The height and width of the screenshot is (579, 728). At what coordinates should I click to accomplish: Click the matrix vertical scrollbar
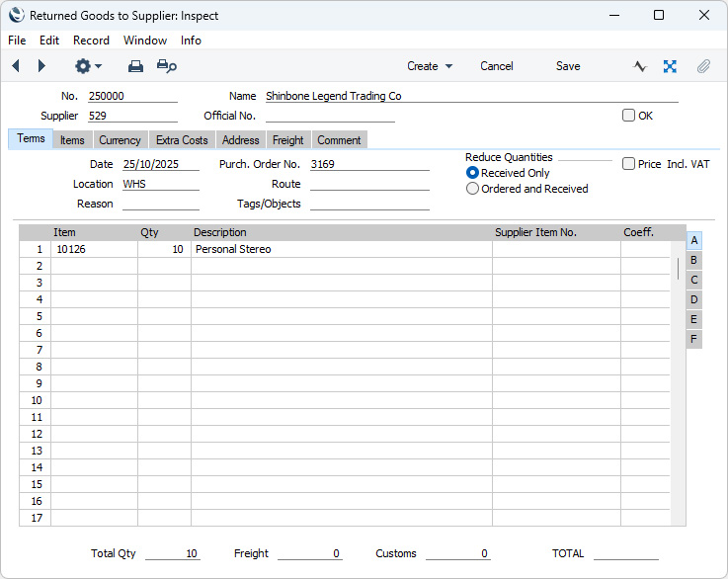click(x=678, y=269)
